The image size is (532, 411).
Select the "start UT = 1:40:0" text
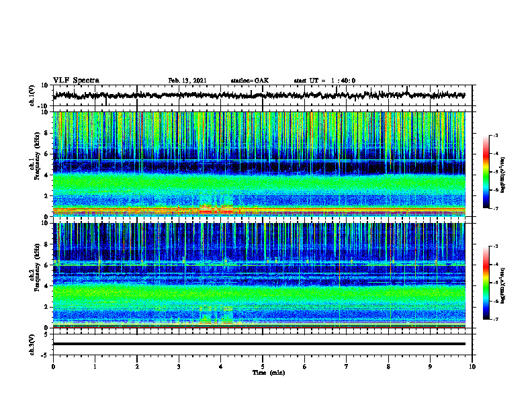324,81
